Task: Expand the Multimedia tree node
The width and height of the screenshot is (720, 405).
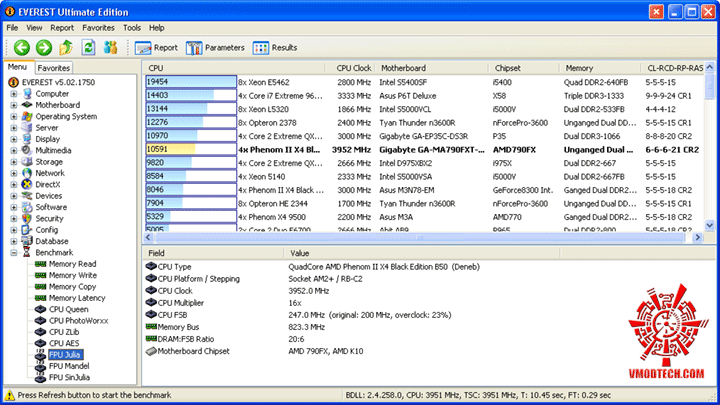Action: pyautogui.click(x=14, y=151)
